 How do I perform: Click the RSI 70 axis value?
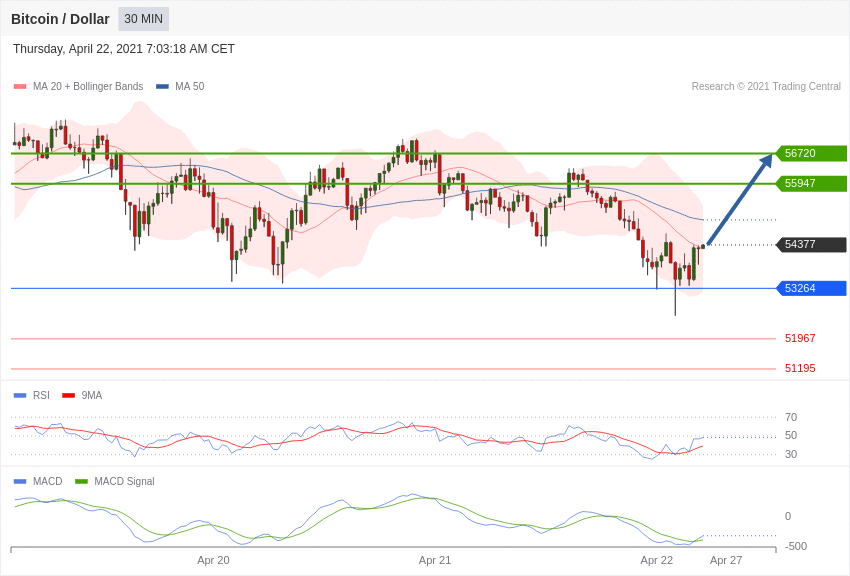pyautogui.click(x=791, y=417)
